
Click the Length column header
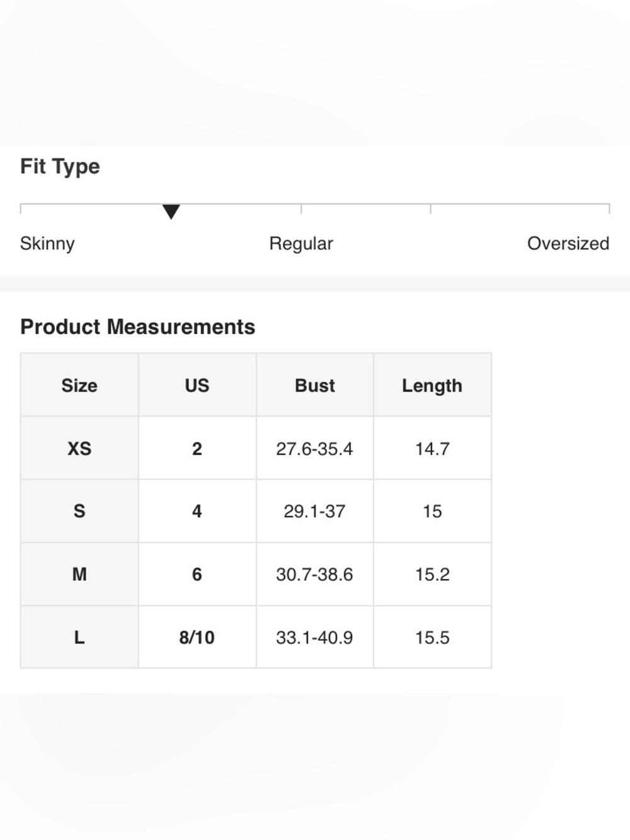coord(432,385)
